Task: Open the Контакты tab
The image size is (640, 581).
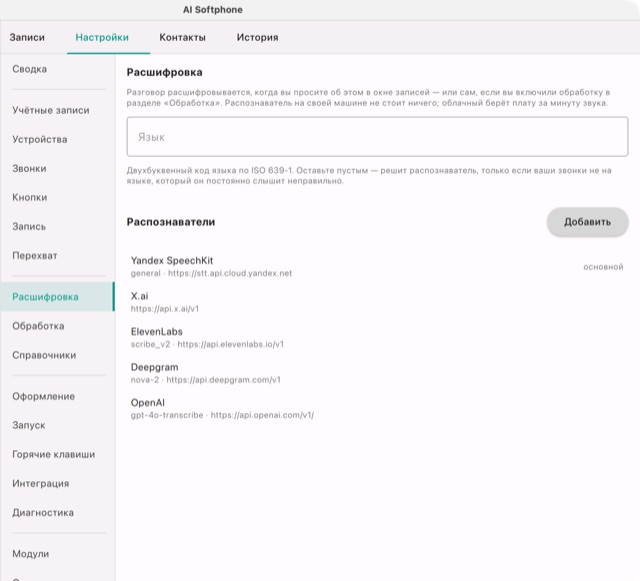Action: point(182,37)
